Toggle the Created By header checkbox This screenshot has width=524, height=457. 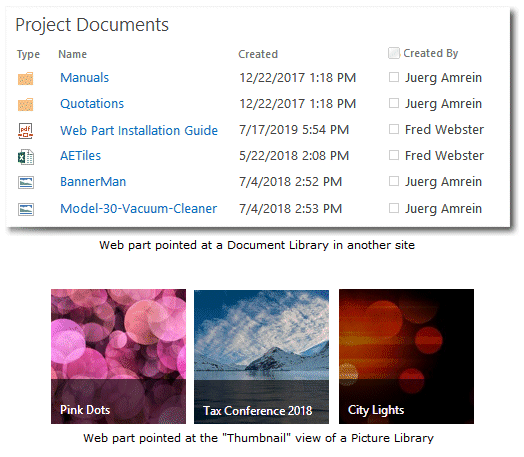coord(394,53)
